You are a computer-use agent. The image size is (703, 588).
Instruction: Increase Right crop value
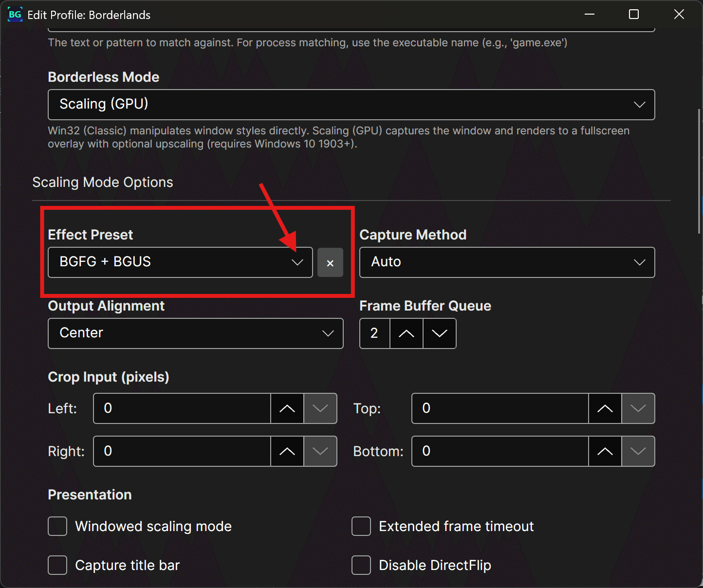287,451
